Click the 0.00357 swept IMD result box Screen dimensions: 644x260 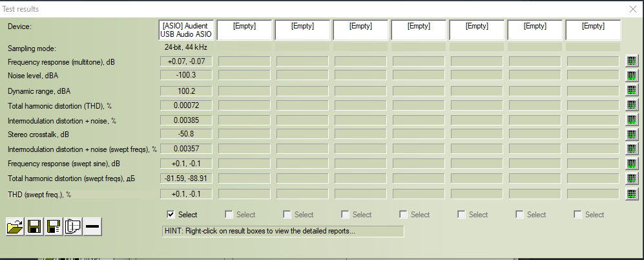[x=187, y=149]
